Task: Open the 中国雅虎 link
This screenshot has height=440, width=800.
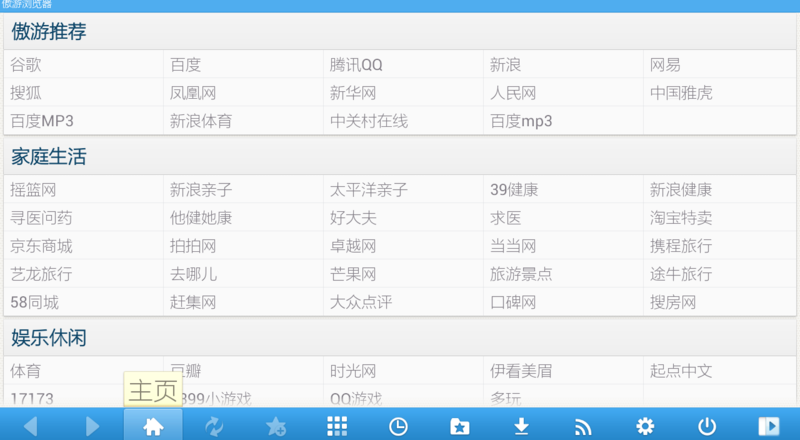Action: pos(681,93)
